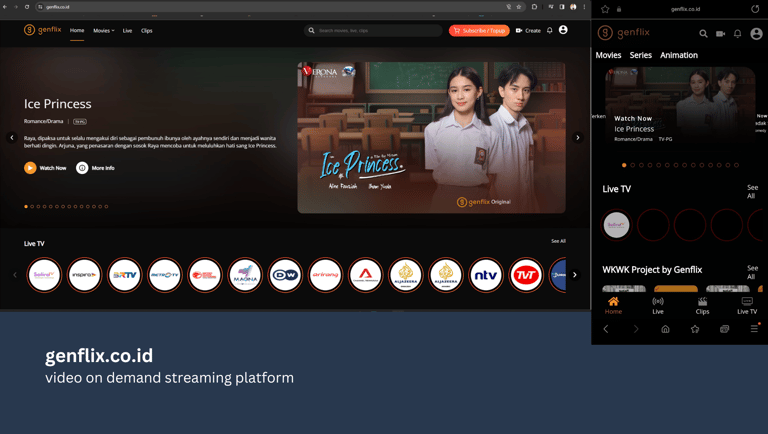This screenshot has width=768, height=434.
Task: Open the Arirang channel
Action: click(325, 275)
